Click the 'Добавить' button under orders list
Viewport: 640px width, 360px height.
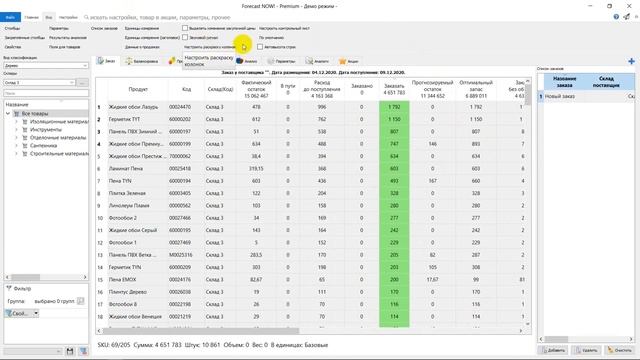(553, 350)
